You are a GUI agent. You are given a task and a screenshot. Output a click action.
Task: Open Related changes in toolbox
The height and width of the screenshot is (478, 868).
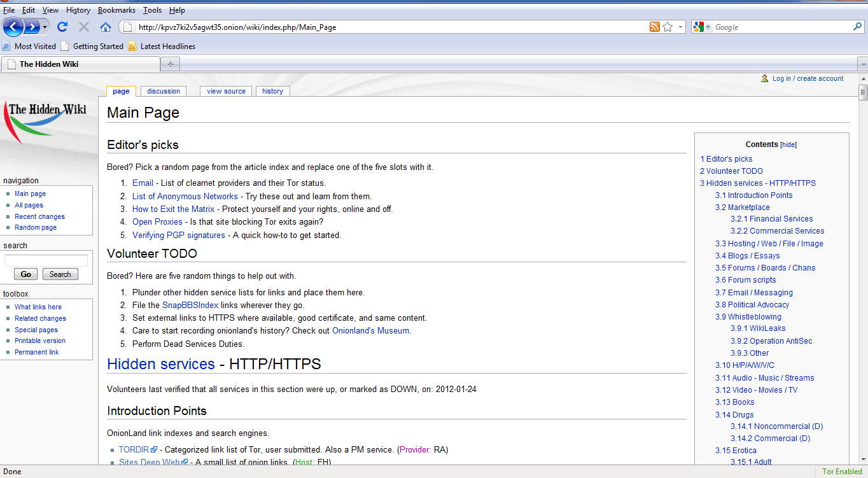click(40, 318)
